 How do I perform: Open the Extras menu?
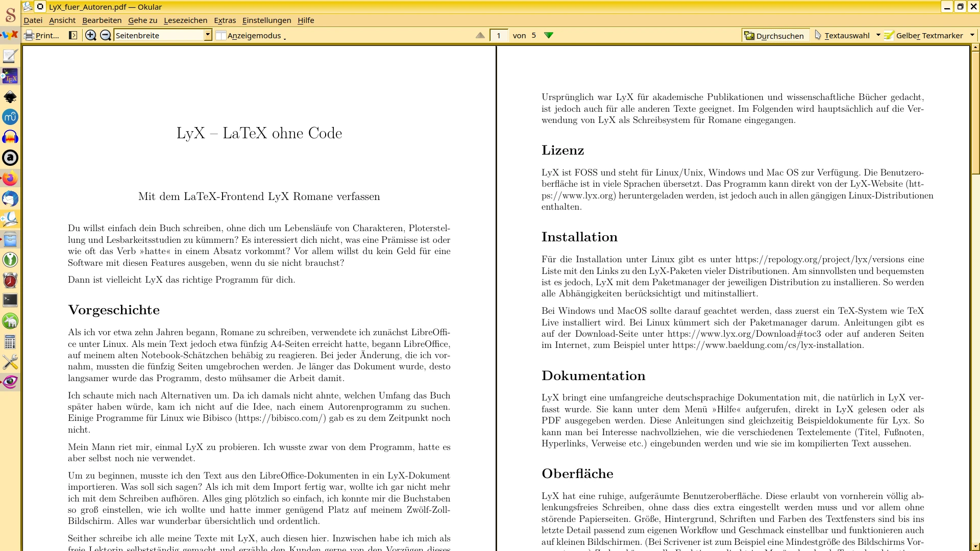pos(225,20)
